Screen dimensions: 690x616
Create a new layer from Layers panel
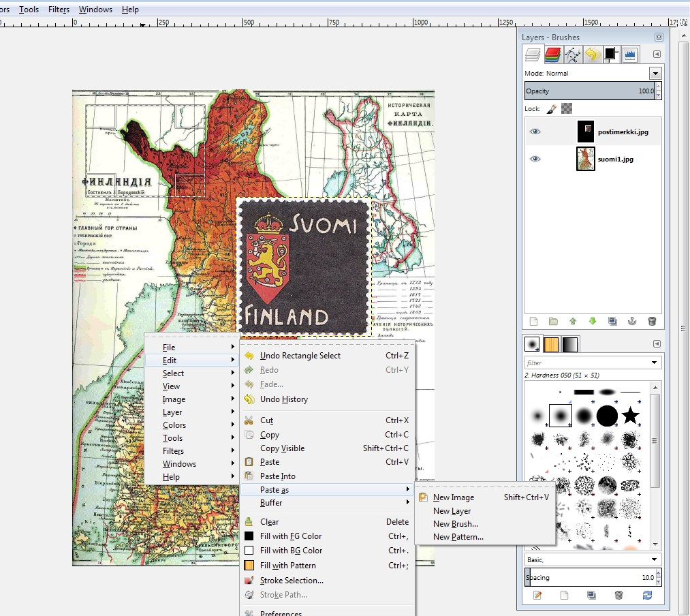pyautogui.click(x=533, y=322)
